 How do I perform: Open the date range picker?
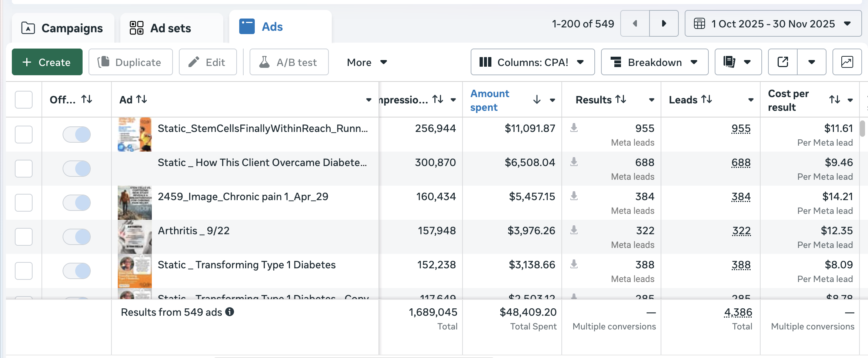point(773,23)
